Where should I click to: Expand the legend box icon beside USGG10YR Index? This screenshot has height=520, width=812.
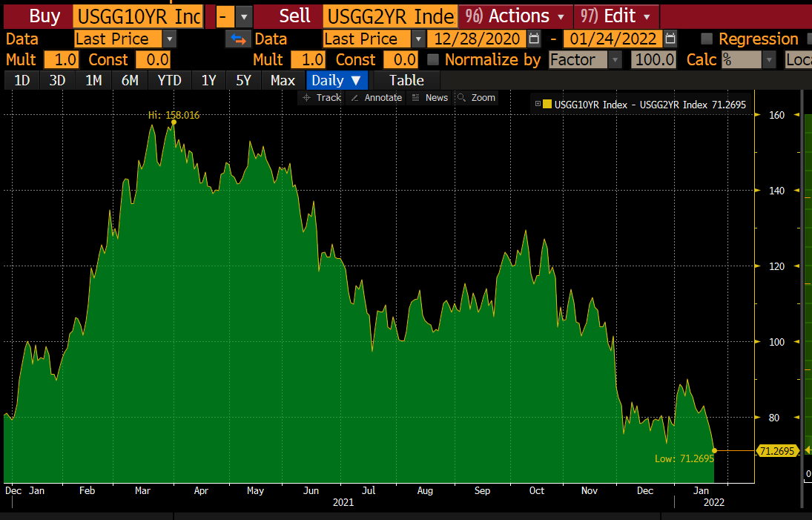(x=538, y=104)
